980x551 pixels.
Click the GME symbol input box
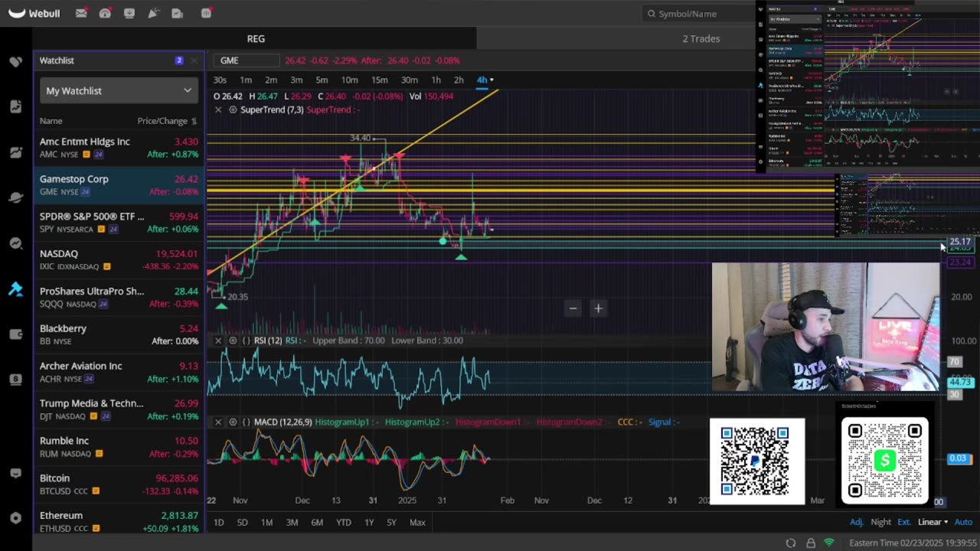click(x=247, y=60)
